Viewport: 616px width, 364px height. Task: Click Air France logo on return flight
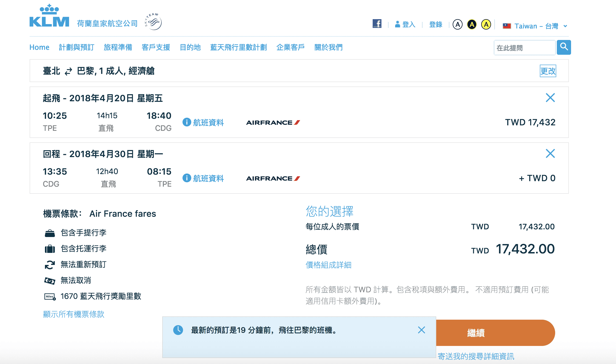coord(273,178)
